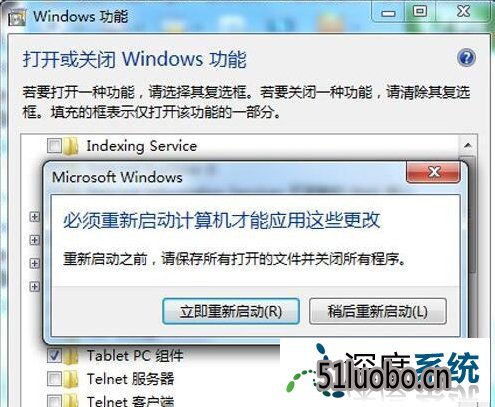Image resolution: width=495 pixels, height=407 pixels.
Task: Click the Indexing Service folder icon
Action: pyautogui.click(x=71, y=146)
